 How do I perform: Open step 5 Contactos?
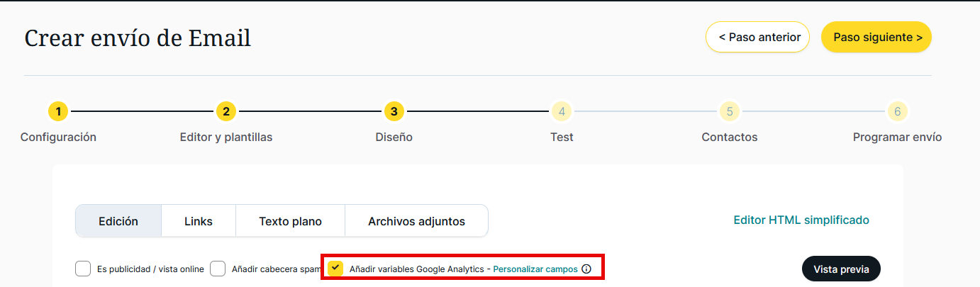tap(729, 111)
